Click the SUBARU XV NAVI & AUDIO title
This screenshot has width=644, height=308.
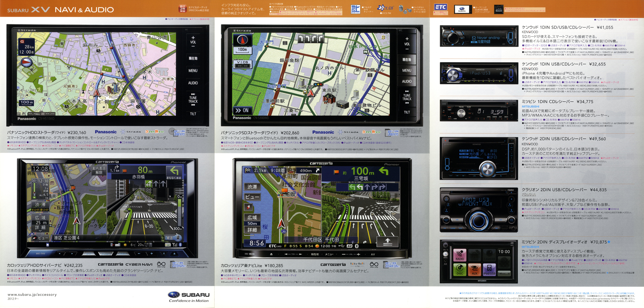[x=61, y=10]
